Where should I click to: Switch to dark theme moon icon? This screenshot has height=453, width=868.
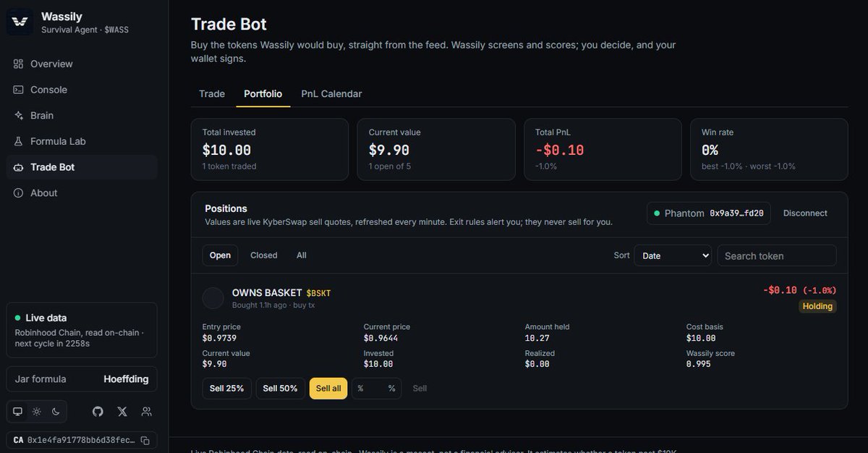[56, 412]
